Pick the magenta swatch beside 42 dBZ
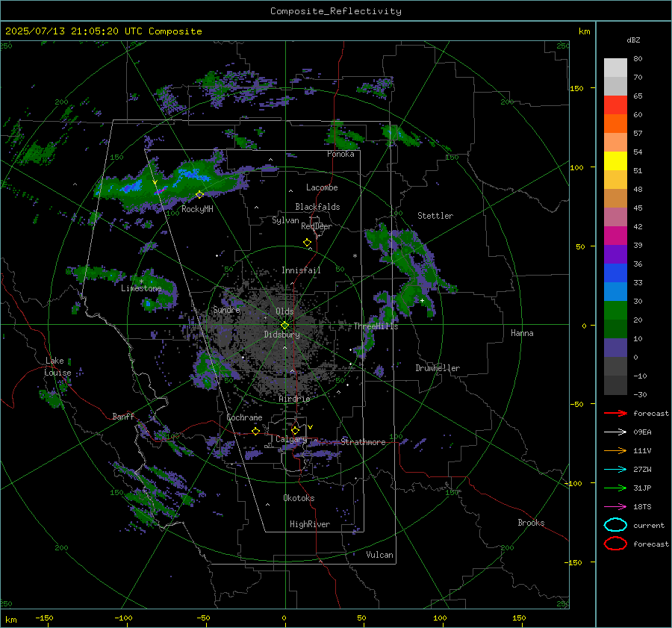Viewport: 672px width, 628px height. click(x=615, y=235)
